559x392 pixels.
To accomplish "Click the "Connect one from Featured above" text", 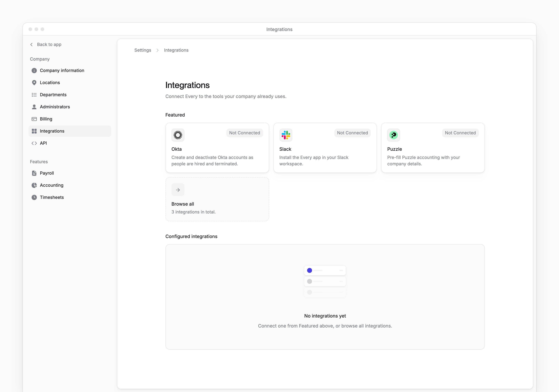I will tap(325, 326).
